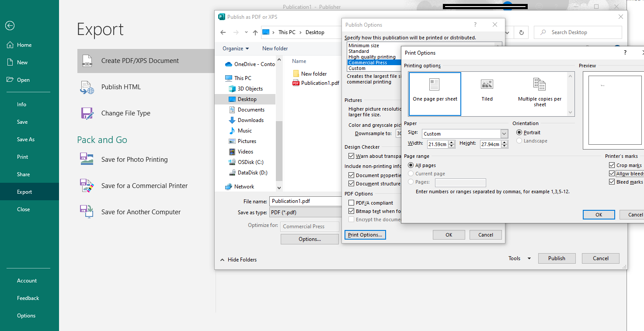Open the Tools dropdown
Image resolution: width=644 pixels, height=331 pixels.
[x=519, y=258]
